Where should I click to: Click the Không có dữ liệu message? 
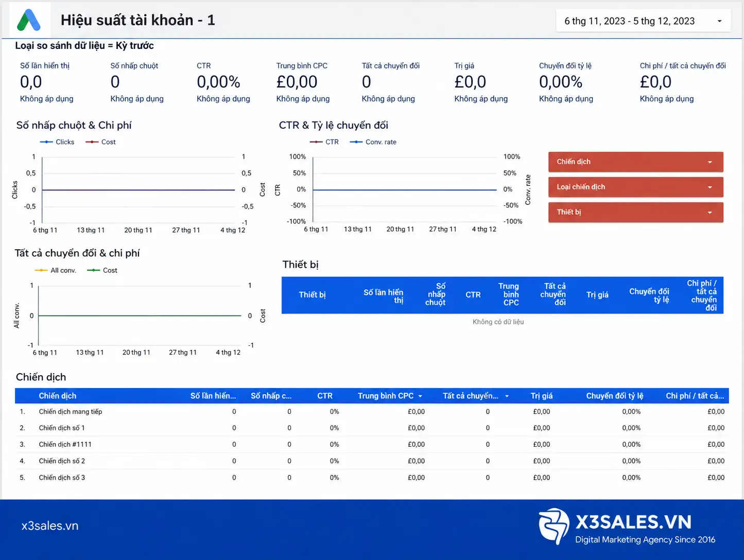tap(498, 322)
